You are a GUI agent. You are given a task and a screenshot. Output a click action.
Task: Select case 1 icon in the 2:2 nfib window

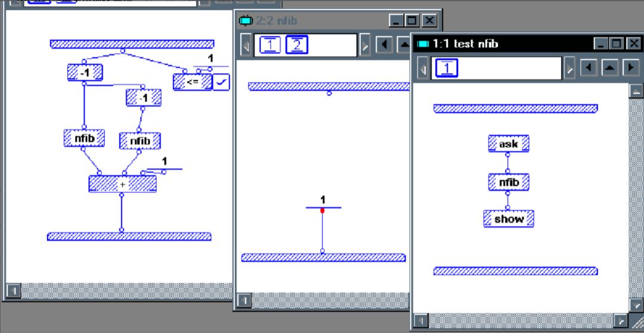270,45
